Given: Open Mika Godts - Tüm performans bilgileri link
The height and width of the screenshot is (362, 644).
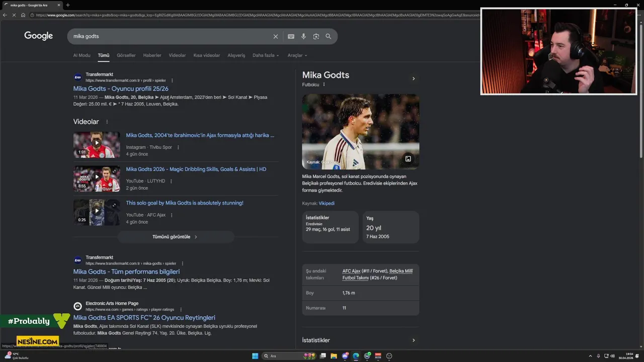Looking at the screenshot, I should coord(126,271).
